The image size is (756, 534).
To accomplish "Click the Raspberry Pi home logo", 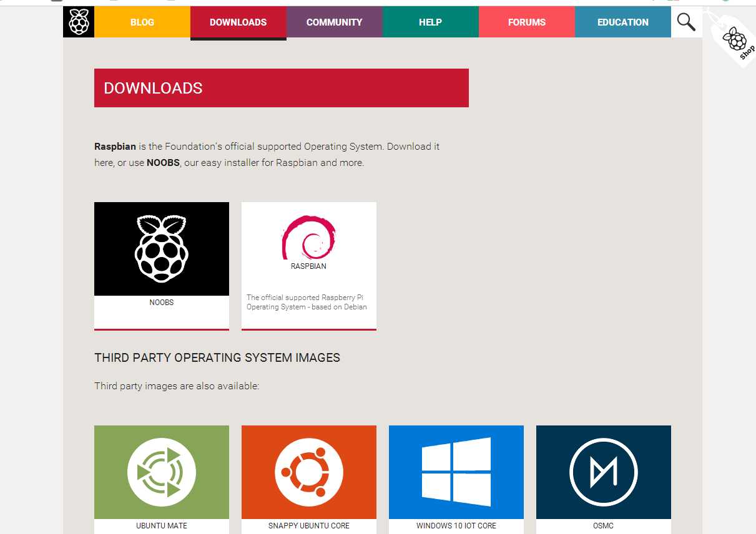I will 79,22.
